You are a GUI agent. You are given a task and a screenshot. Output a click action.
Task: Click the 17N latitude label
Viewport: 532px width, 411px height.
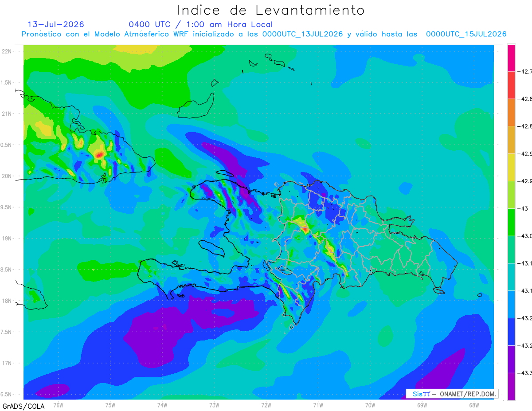pos(7,363)
